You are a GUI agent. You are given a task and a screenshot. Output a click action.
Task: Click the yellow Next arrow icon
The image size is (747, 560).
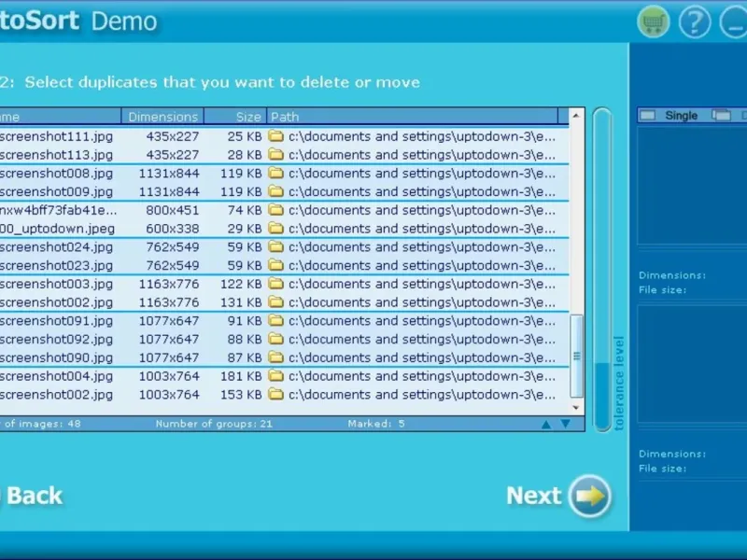tap(590, 496)
